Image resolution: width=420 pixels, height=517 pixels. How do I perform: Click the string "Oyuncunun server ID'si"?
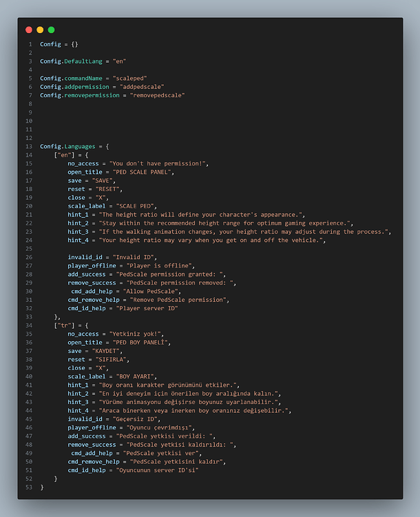coord(158,471)
